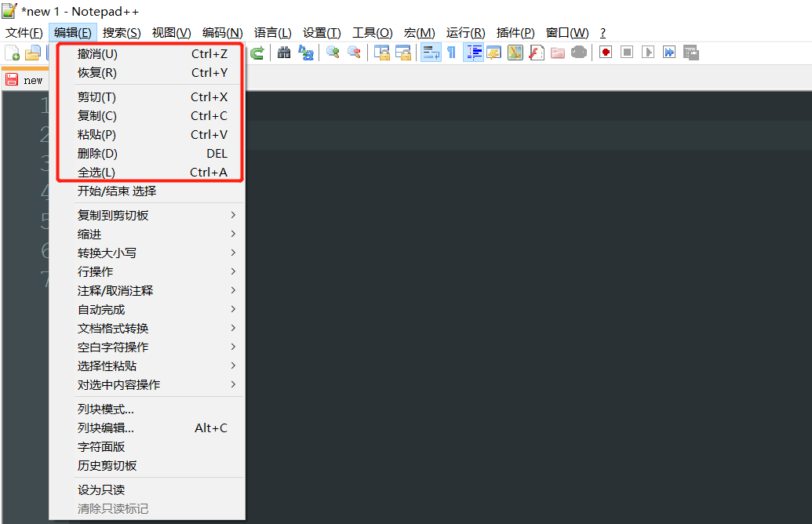The width and height of the screenshot is (812, 524).
Task: Choose 撤消(U) from the edit menu
Action: [x=147, y=54]
